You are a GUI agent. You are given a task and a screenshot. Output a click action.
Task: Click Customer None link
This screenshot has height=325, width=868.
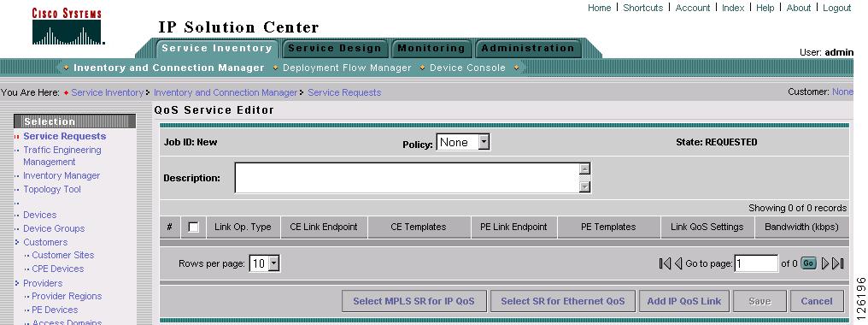842,92
